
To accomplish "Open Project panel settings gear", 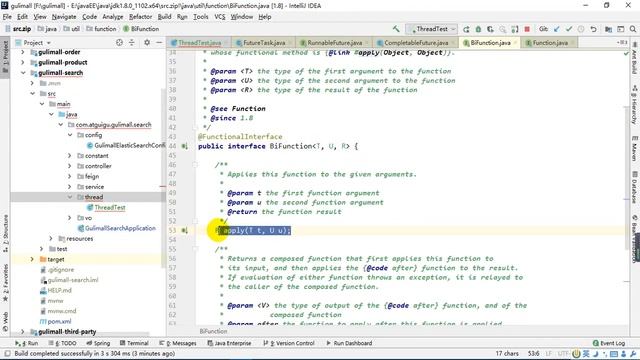I will point(147,42).
